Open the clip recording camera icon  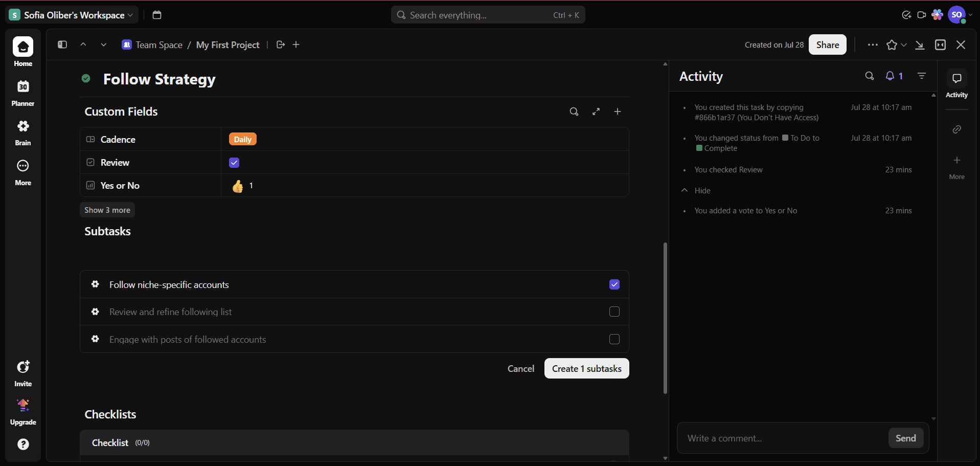coord(921,15)
